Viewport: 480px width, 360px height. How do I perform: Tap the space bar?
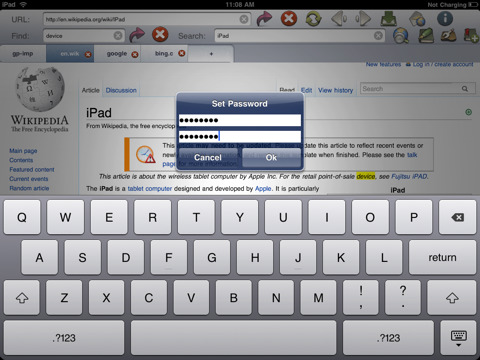(x=234, y=338)
